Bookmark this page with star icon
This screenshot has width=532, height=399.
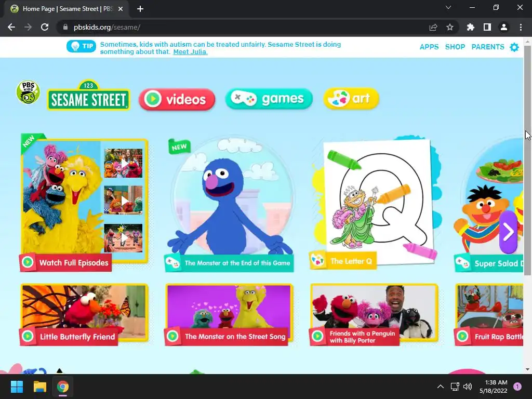[x=450, y=27]
